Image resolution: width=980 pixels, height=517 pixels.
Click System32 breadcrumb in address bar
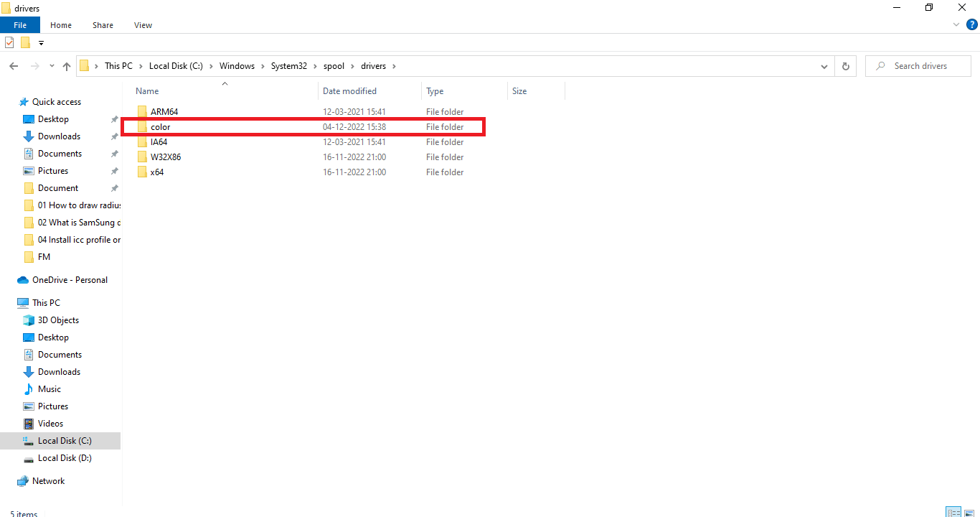[x=288, y=66]
